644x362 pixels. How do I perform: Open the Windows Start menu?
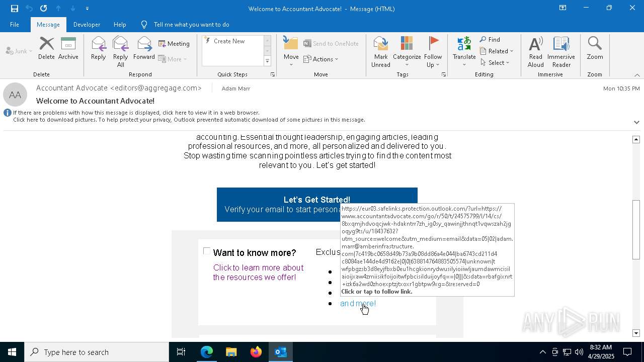click(12, 352)
